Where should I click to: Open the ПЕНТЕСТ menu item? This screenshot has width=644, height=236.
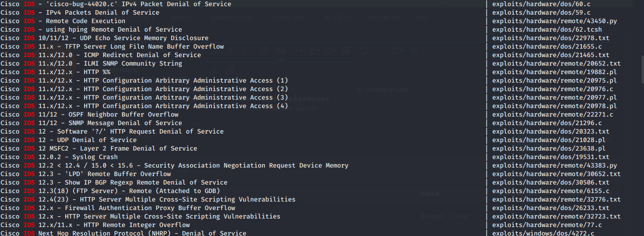338,18
